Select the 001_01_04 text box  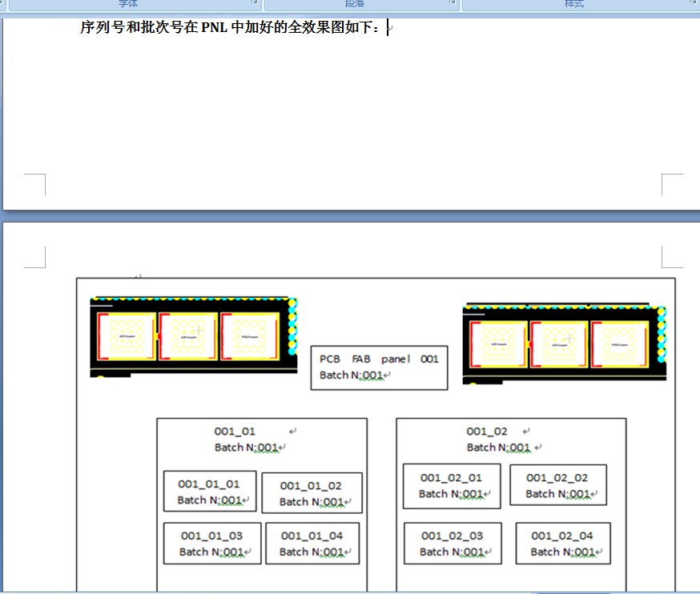pyautogui.click(x=312, y=544)
